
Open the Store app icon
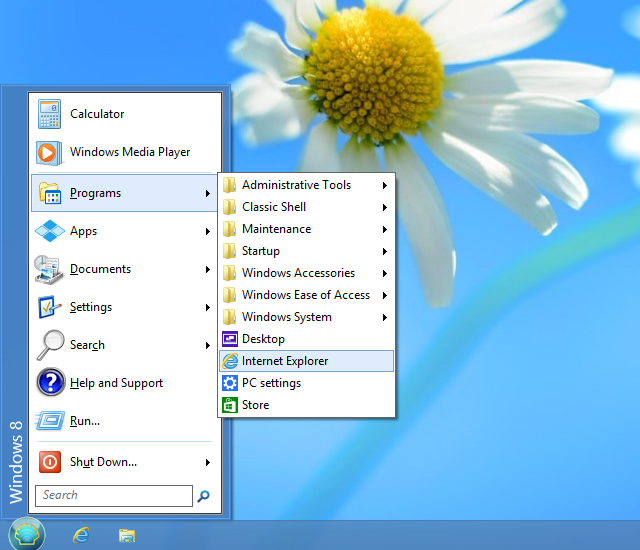[230, 405]
